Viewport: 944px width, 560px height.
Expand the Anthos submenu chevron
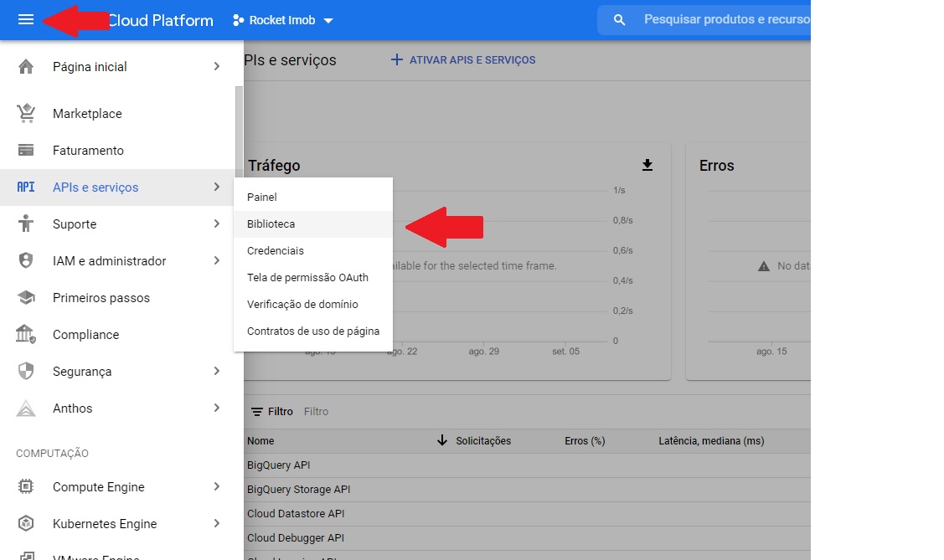point(217,408)
